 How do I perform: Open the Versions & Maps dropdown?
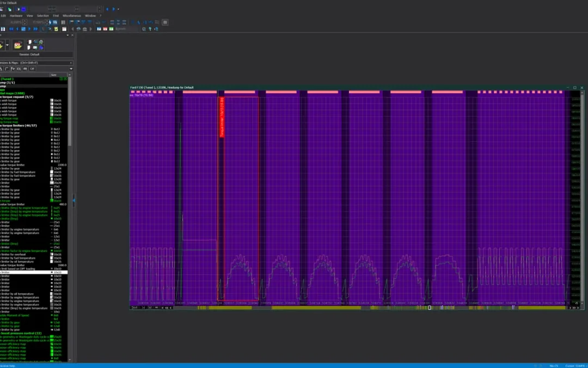36,63
